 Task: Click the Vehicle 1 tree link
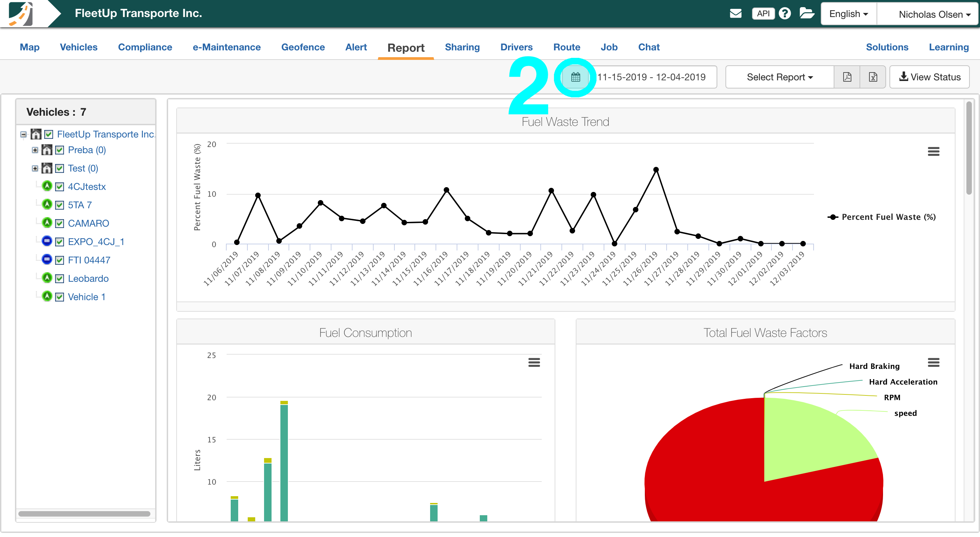click(87, 297)
